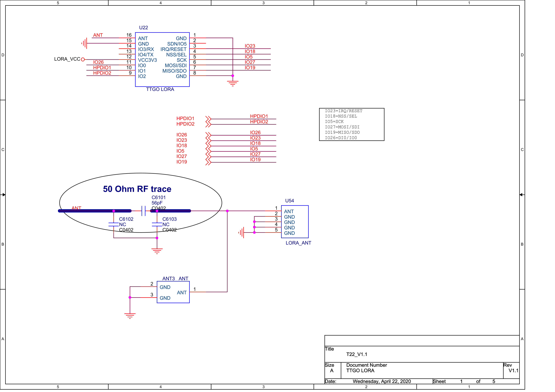Click note line IO19=MISO/SDO
The image size is (555, 392).
point(342,132)
